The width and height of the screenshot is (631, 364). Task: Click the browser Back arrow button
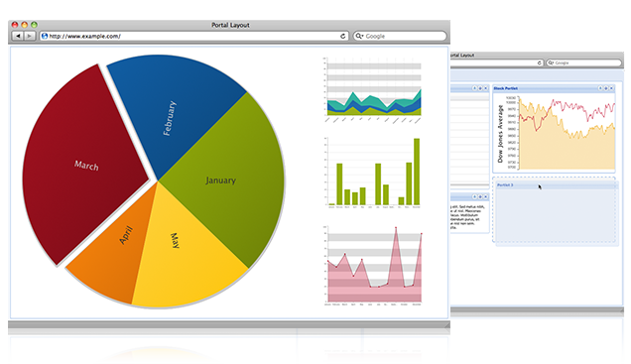point(18,36)
